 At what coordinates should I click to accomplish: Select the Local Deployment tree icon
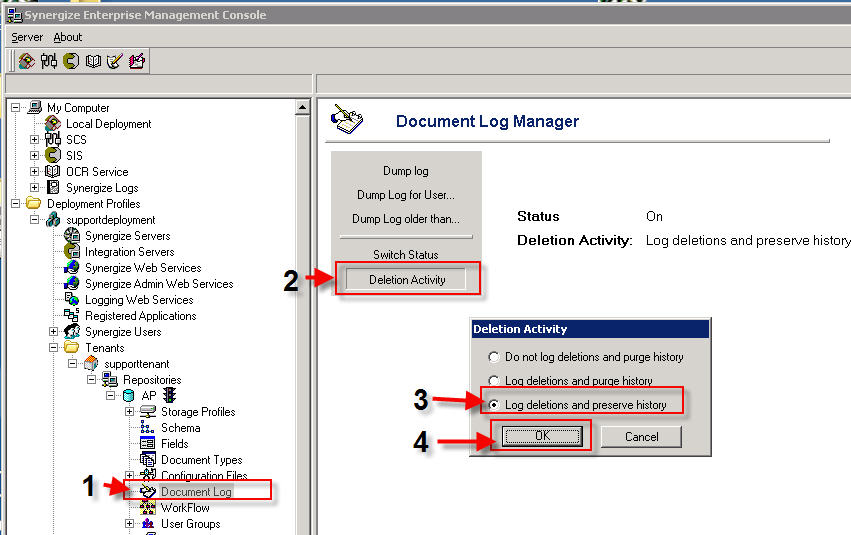[x=53, y=123]
